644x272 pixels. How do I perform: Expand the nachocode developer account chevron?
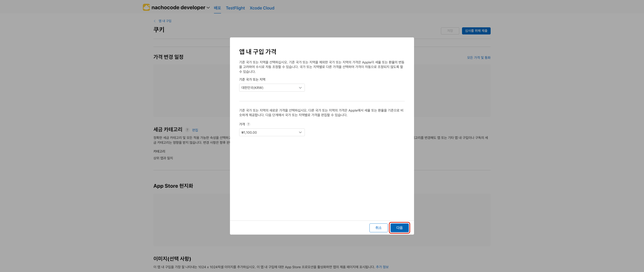pos(208,8)
